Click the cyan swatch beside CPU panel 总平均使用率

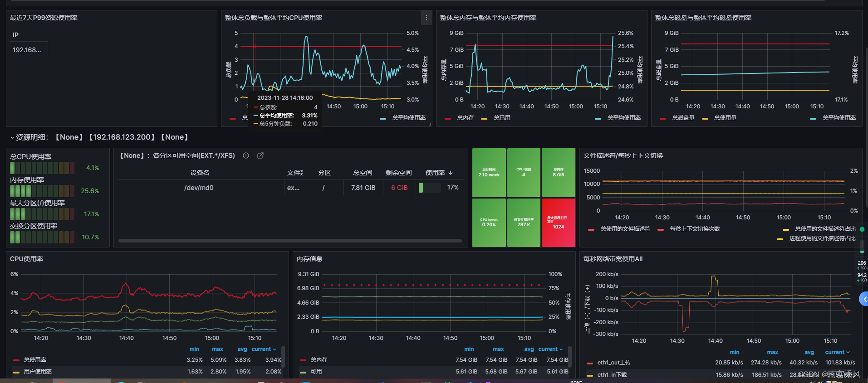click(x=383, y=118)
